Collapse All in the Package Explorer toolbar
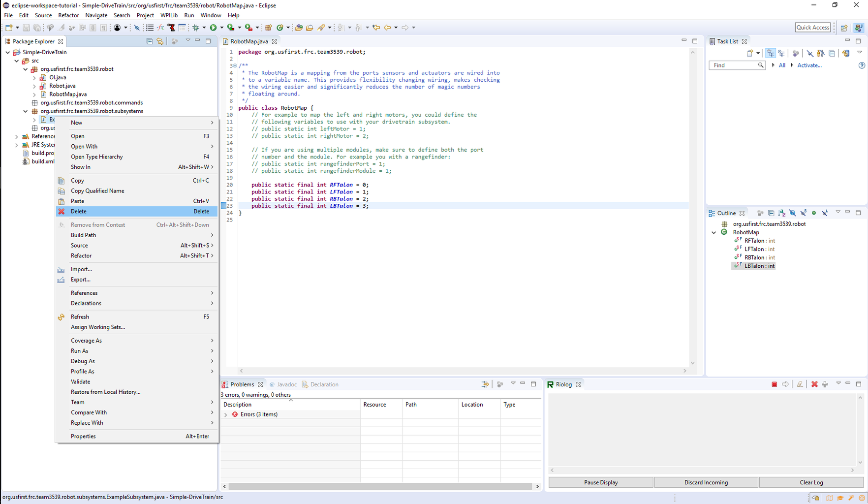Screen dimensions: 868x504 149,41
